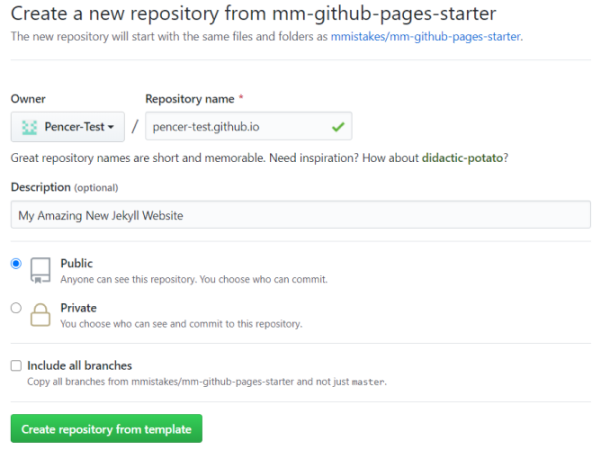Click the Repository name label

point(190,99)
